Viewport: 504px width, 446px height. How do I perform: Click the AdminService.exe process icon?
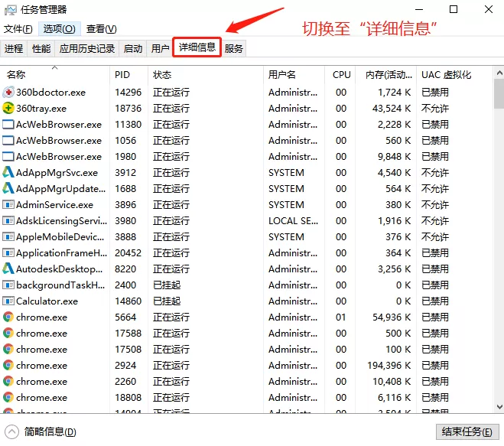click(x=8, y=204)
